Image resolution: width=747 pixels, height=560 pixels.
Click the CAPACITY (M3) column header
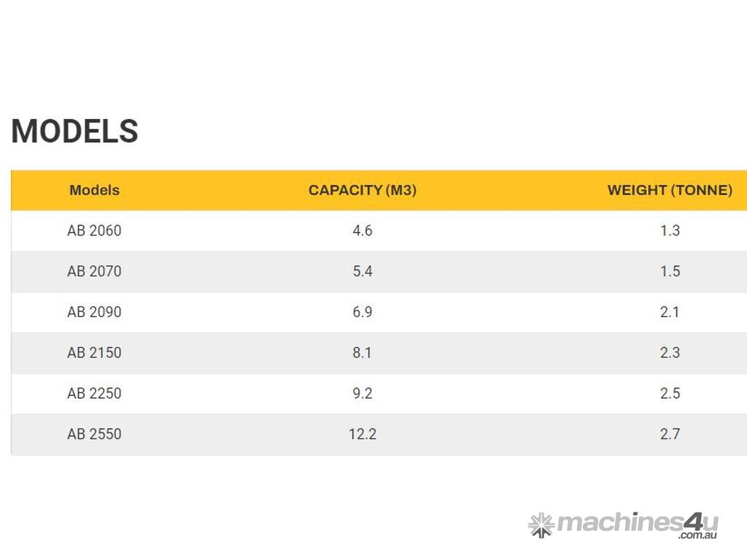(362, 190)
